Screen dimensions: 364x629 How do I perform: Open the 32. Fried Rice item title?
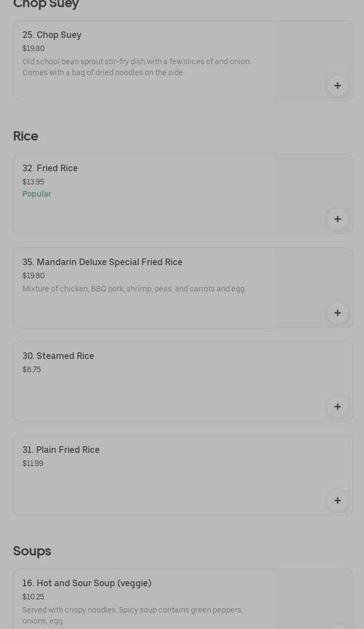(x=50, y=169)
